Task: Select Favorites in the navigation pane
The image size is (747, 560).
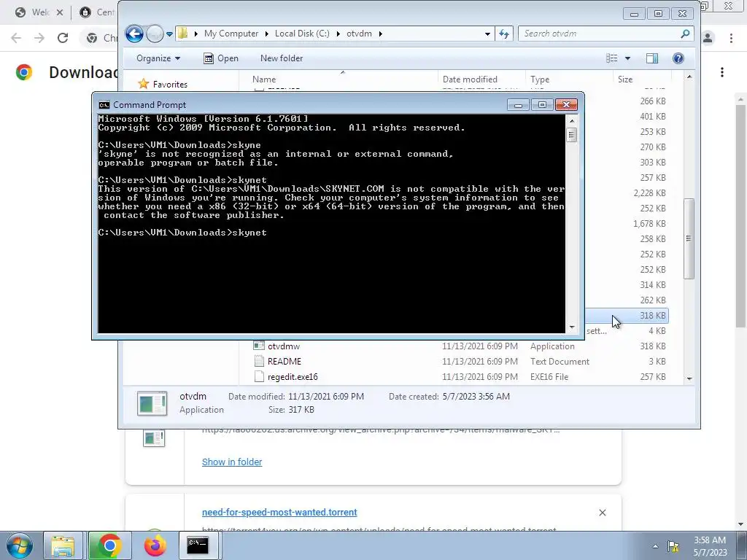Action: click(x=169, y=85)
